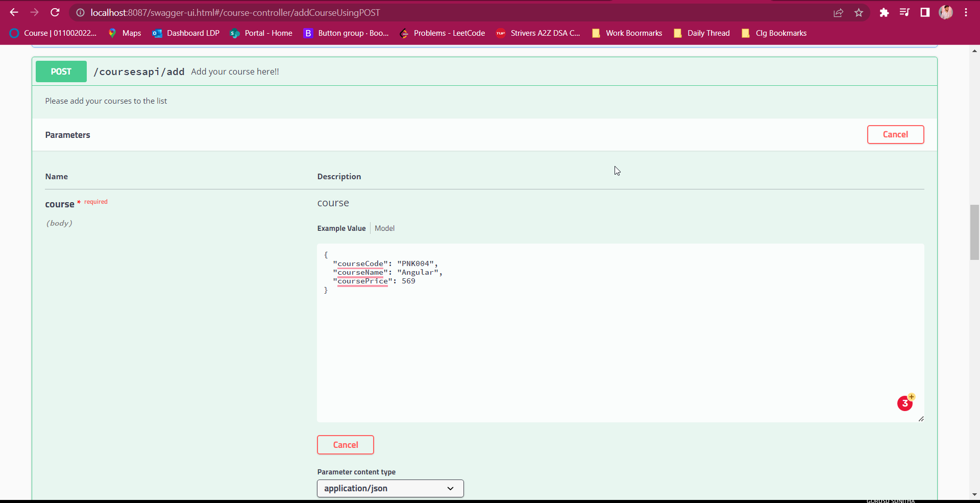Go back to the previous page
Viewport: 980px width, 503px height.
(x=14, y=12)
